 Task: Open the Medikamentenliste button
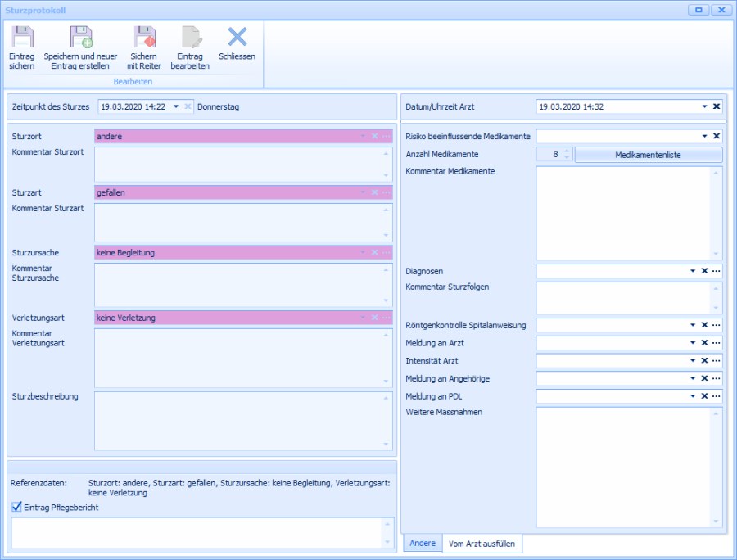(648, 155)
